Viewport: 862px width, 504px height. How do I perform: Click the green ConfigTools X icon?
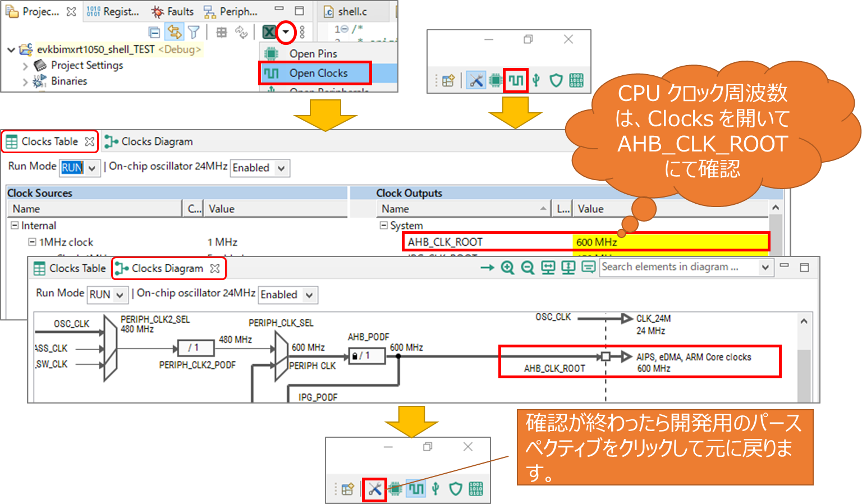[269, 33]
